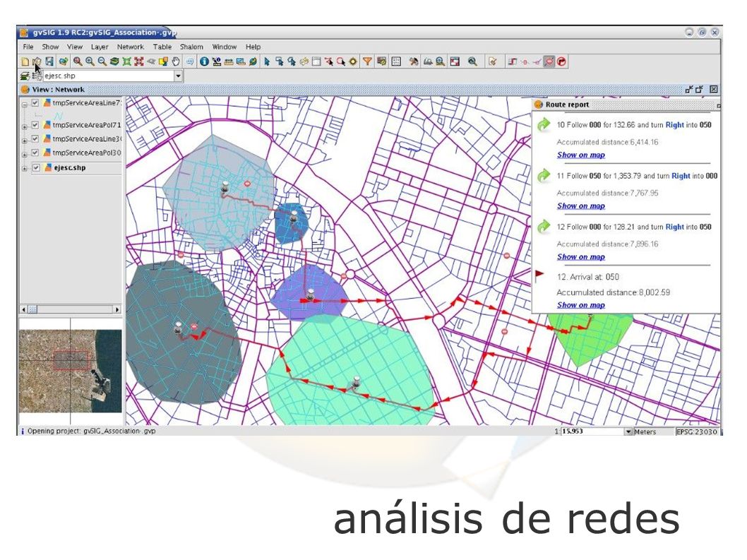
Task: Open the Show menu
Action: 50,47
